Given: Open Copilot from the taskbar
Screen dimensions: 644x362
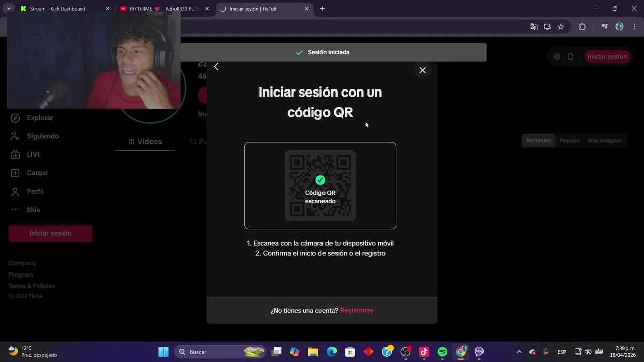Looking at the screenshot, I should 295,352.
